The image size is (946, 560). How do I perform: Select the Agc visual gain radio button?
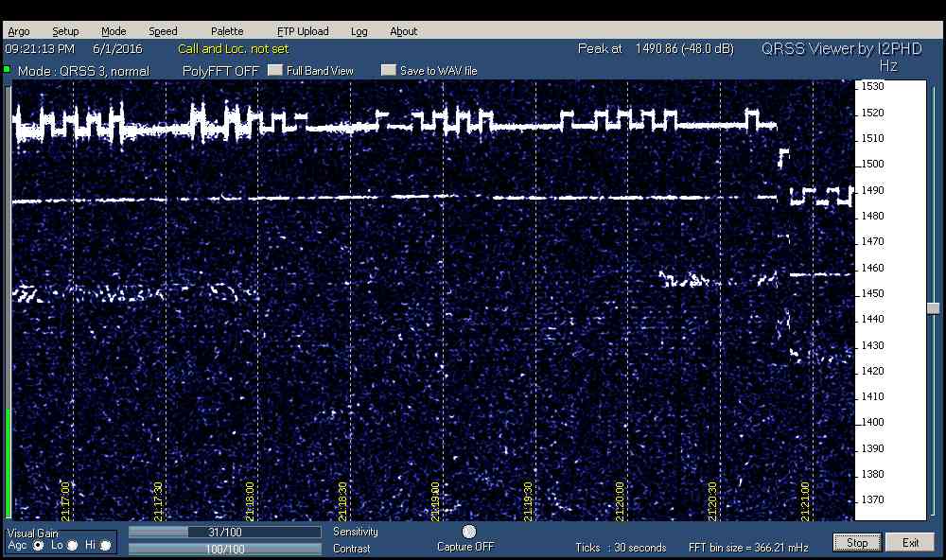pos(39,546)
